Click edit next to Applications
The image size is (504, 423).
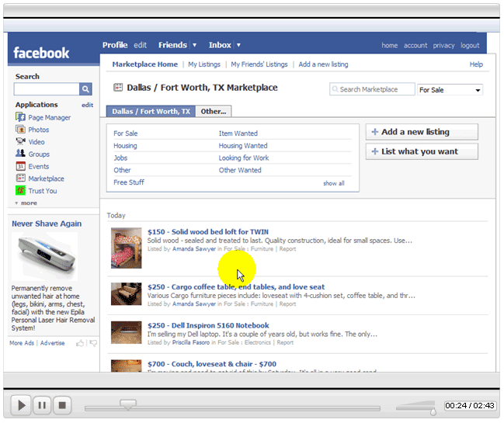pyautogui.click(x=88, y=105)
